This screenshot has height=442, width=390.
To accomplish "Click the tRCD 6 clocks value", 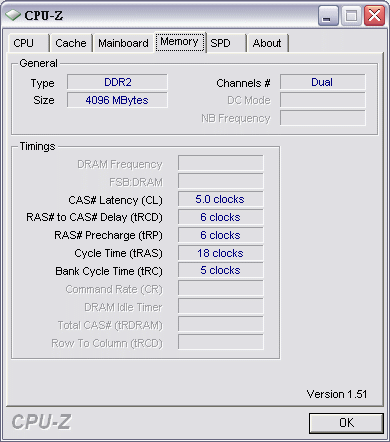I will (221, 217).
